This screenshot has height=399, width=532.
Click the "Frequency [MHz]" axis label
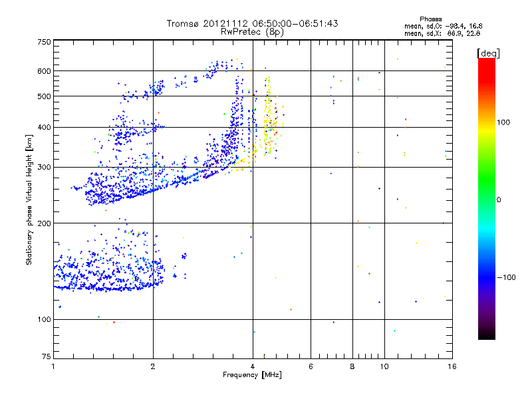252,375
